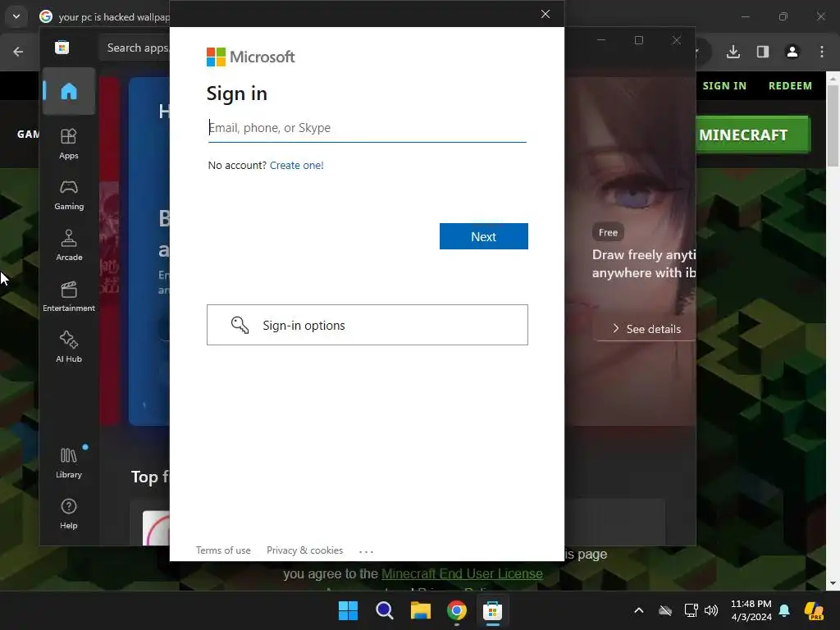840x630 pixels.
Task: Open Apps section in Store sidebar
Action: (69, 144)
